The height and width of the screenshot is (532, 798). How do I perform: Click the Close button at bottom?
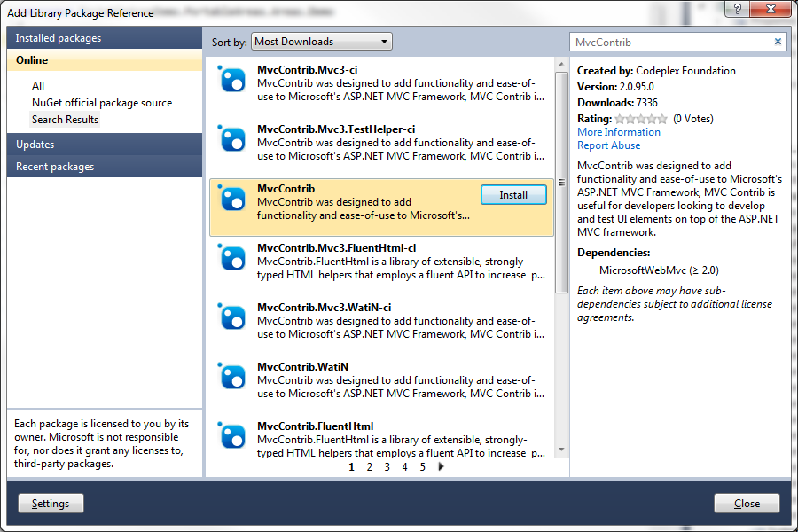[x=747, y=504]
